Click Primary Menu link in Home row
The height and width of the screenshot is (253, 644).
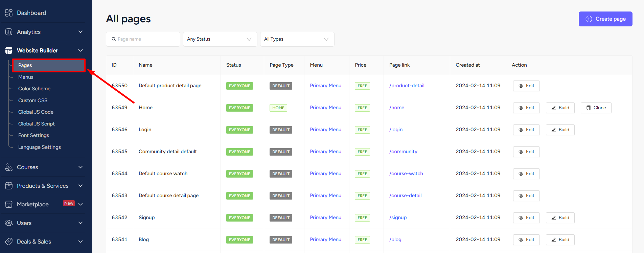coord(325,108)
